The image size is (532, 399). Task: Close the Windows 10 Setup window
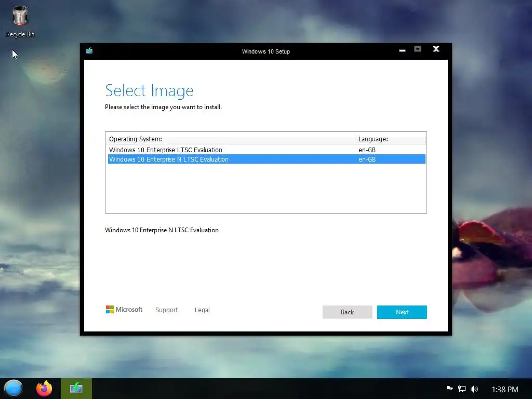click(x=436, y=49)
